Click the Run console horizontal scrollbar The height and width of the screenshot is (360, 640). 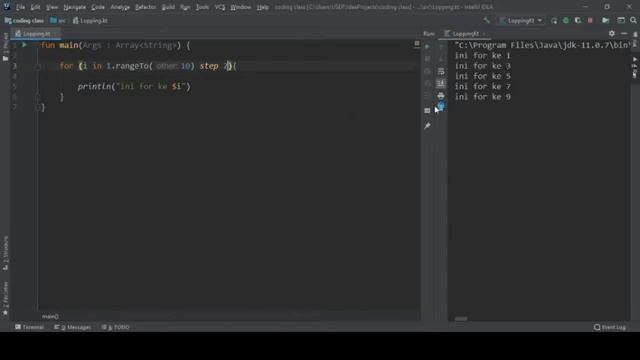(x=461, y=319)
